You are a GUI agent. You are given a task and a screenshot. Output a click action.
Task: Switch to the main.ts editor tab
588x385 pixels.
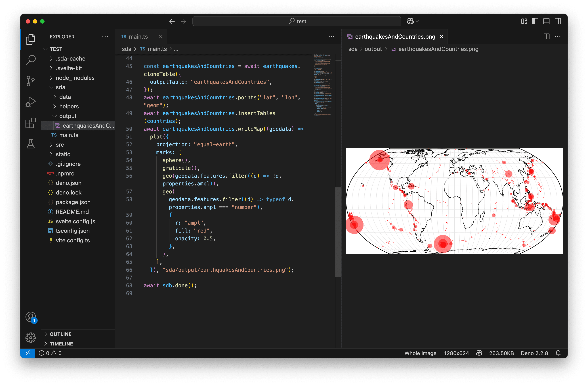point(141,37)
